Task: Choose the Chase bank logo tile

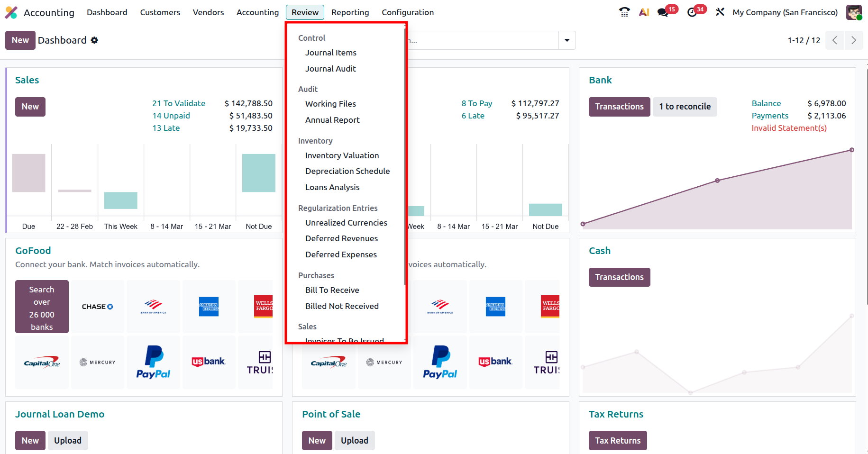Action: click(98, 307)
